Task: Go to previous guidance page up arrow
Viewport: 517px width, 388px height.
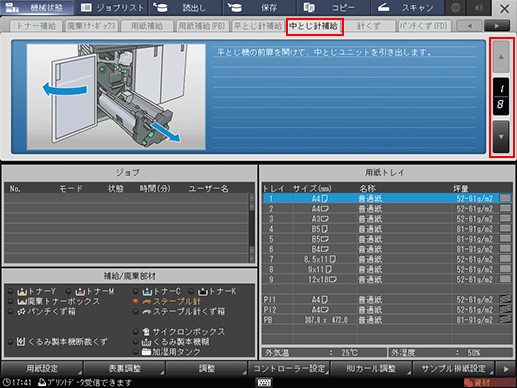Action: (501, 57)
